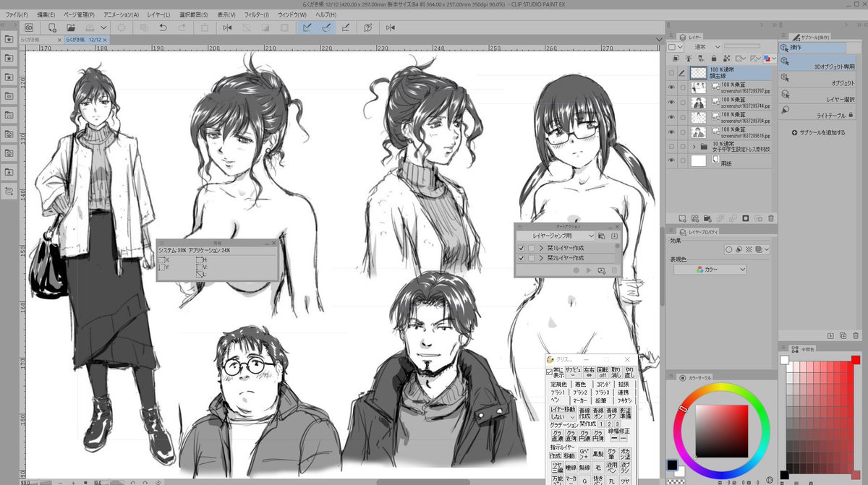868x485 pixels.
Task: Uncheck the 髪2レイヤー作成 action checkbox
Action: (x=522, y=258)
